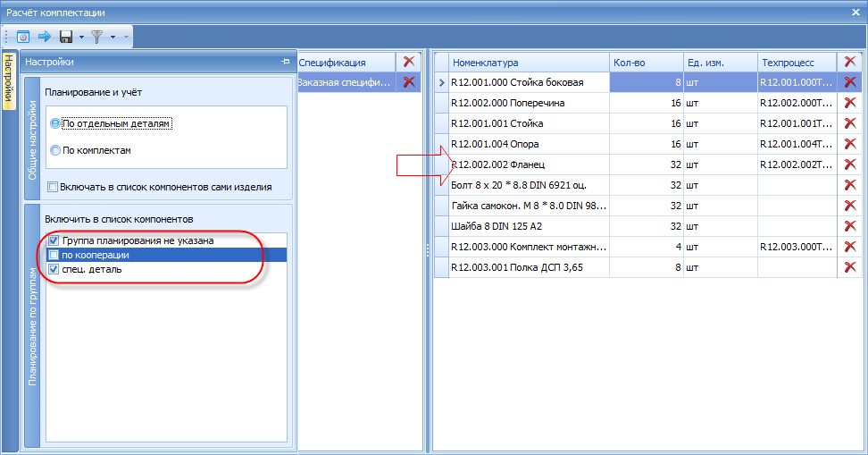Delete the R12.001.000 Стойка боковая row
The image size is (868, 455).
tap(850, 82)
